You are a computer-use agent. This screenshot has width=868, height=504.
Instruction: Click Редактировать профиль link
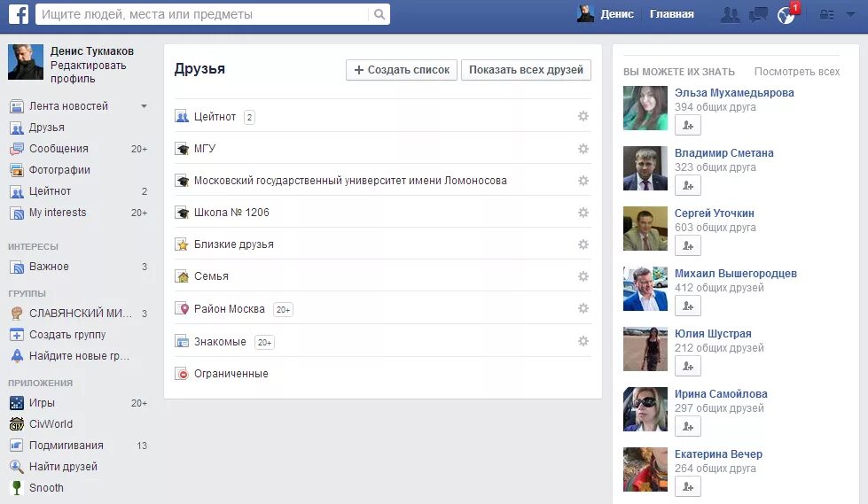pos(88,72)
